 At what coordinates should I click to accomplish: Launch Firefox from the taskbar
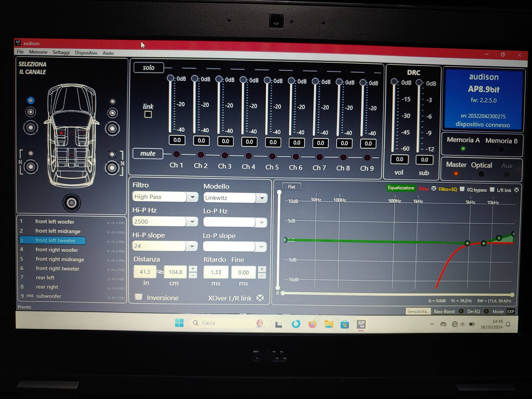tap(312, 324)
